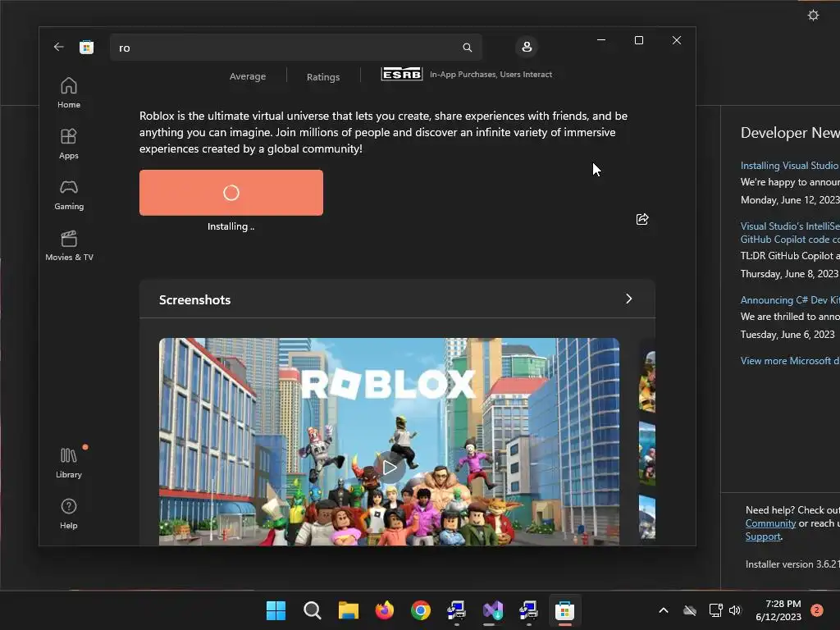Viewport: 840px width, 630px height.
Task: Open the clock showing 7:28 PM
Action: point(778,610)
